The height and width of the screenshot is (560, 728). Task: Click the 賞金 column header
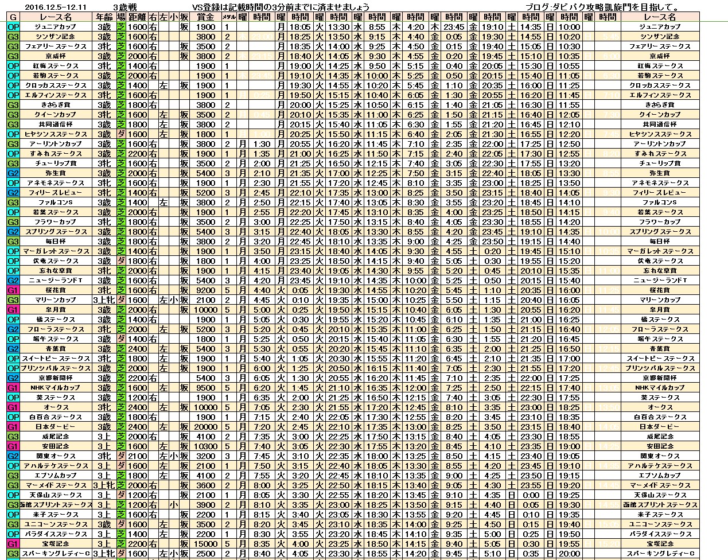tap(205, 17)
